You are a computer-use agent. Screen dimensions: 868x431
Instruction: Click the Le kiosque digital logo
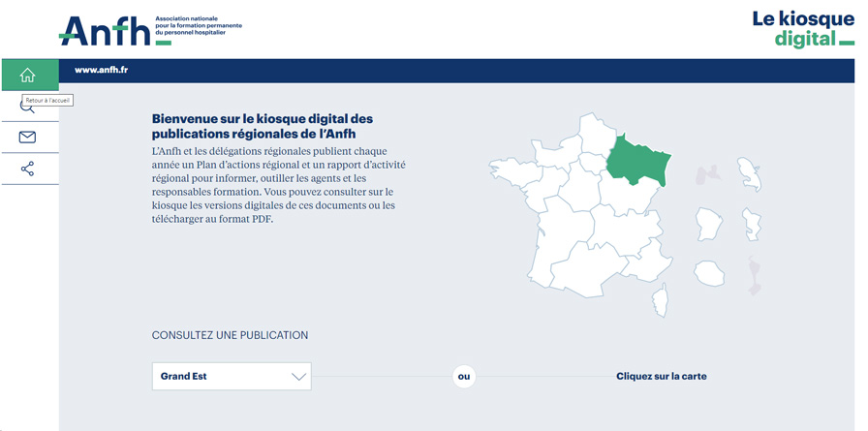(803, 28)
